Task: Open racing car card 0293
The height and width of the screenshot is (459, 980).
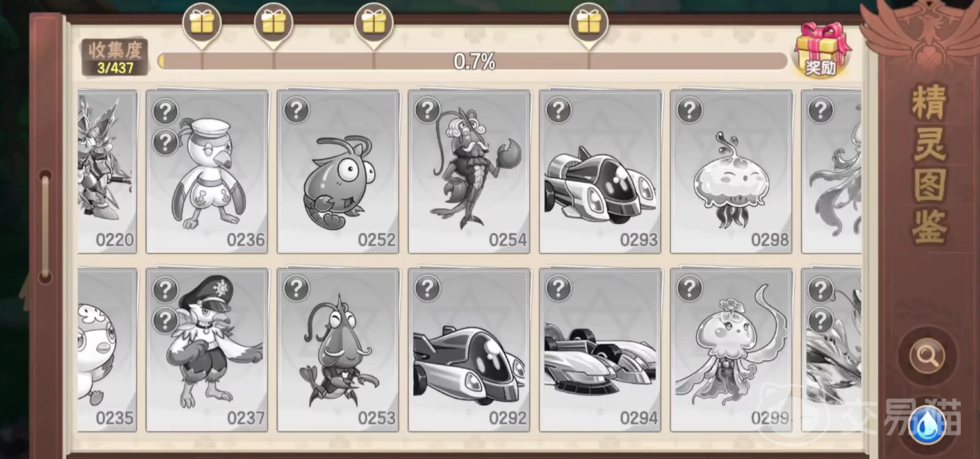Action: coord(600,172)
